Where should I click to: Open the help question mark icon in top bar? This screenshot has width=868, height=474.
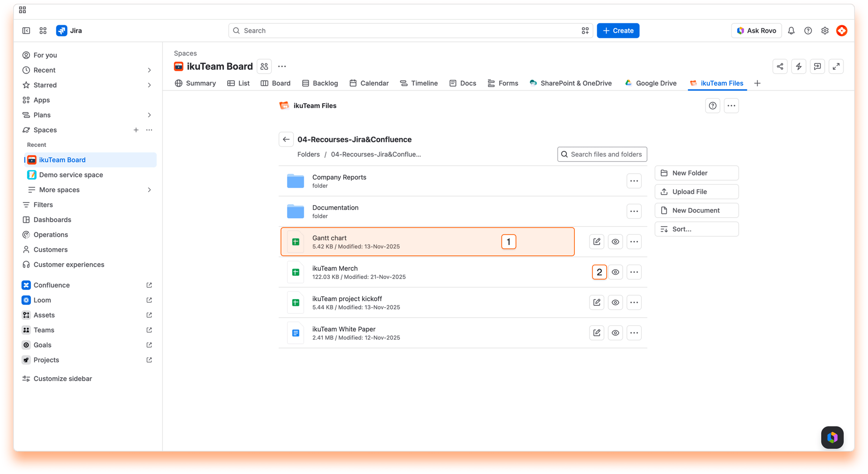808,30
